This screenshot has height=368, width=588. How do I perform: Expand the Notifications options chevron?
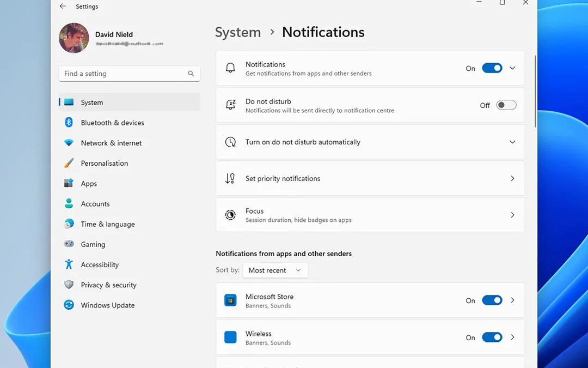512,68
